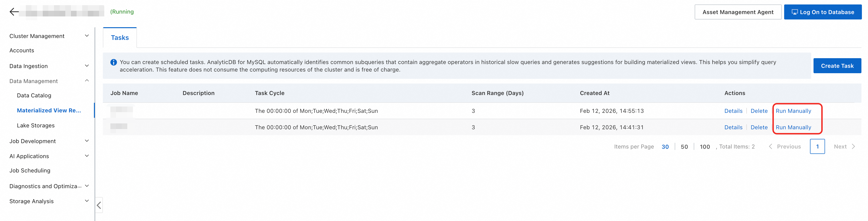
Task: Collapse sidebar with the left chevron handle
Action: pos(99,205)
